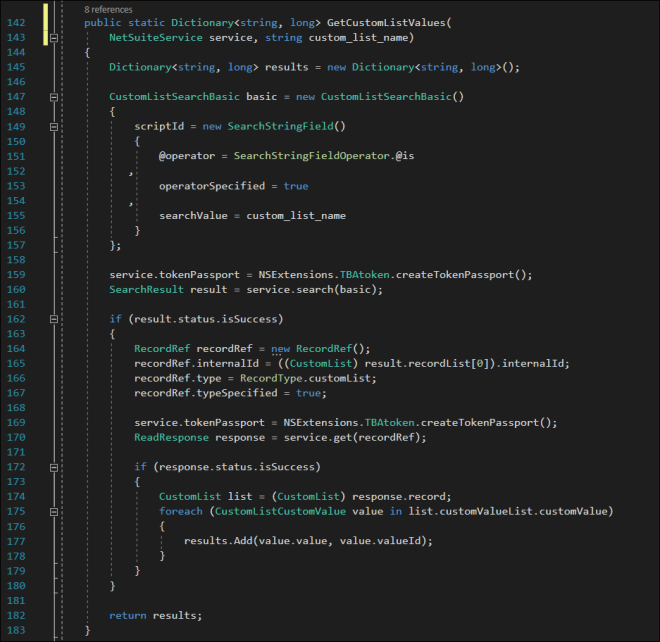Collapse the foreach CustomListCustomValue loop
The height and width of the screenshot is (642, 660).
pyautogui.click(x=54, y=511)
